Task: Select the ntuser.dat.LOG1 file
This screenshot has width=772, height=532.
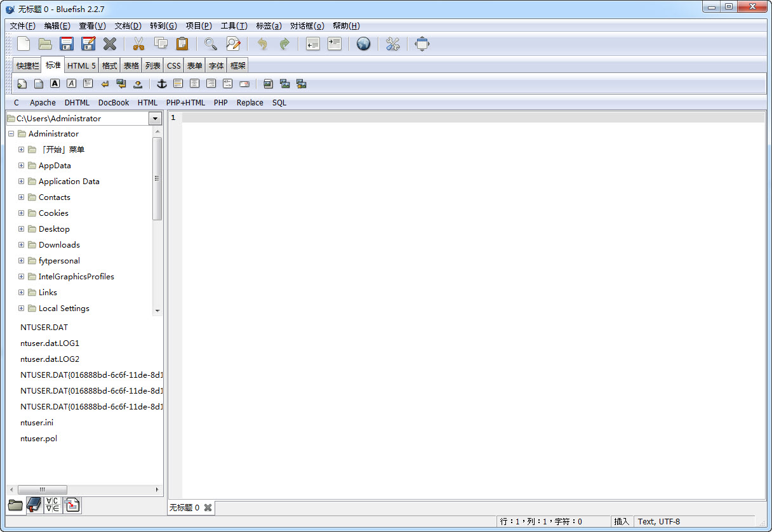Action: tap(50, 343)
